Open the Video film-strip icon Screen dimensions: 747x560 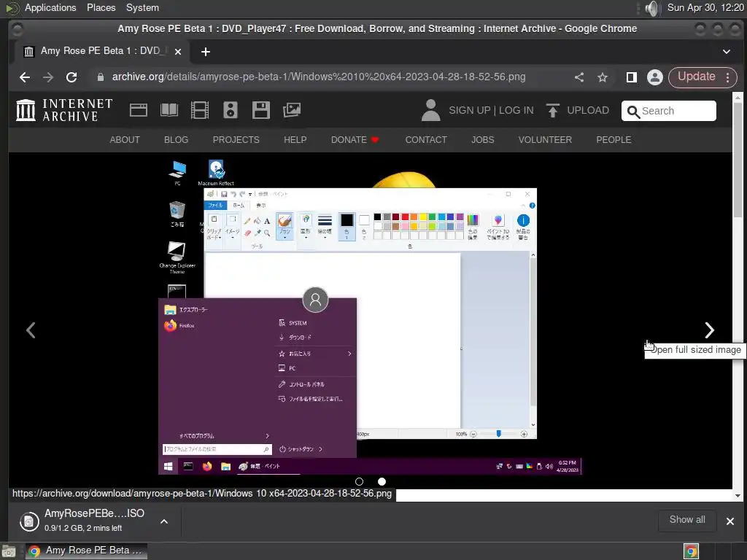click(200, 110)
